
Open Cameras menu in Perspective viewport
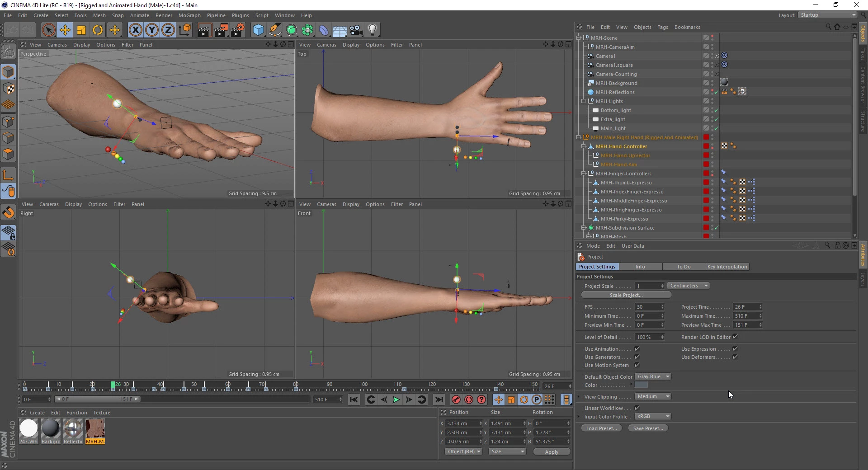(x=57, y=45)
